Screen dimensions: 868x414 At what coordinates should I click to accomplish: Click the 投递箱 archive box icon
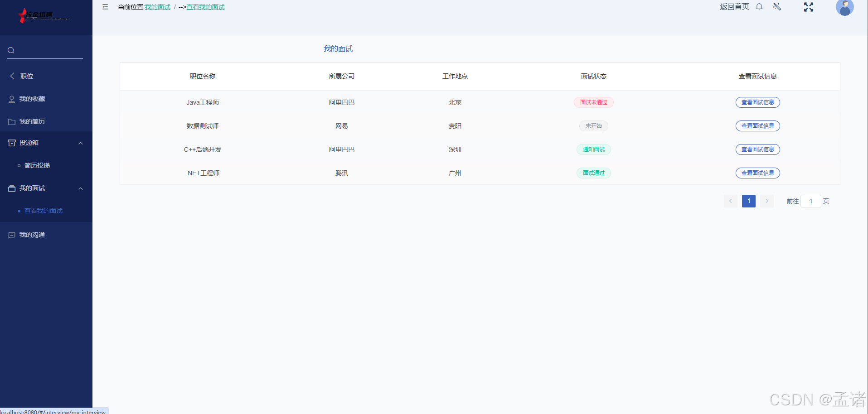pyautogui.click(x=12, y=143)
